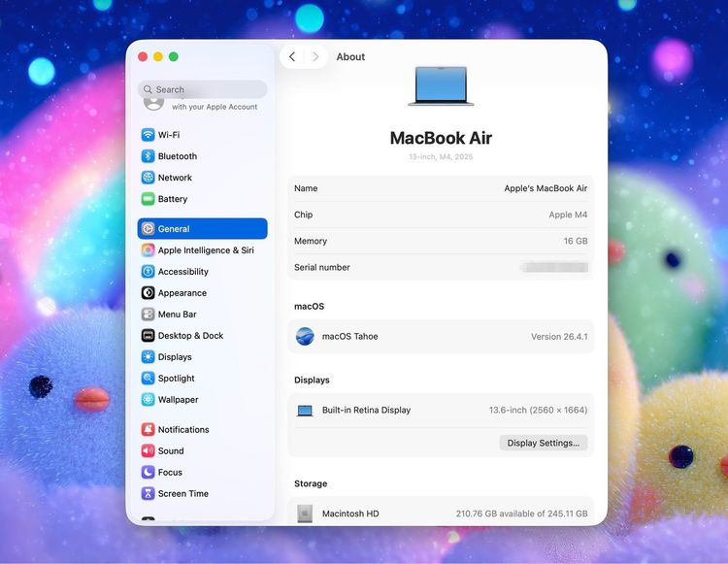This screenshot has width=728, height=564.
Task: Open Desktop & Dock label
Action: [x=190, y=335]
